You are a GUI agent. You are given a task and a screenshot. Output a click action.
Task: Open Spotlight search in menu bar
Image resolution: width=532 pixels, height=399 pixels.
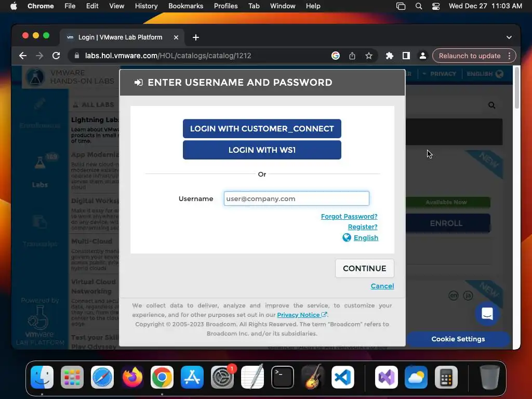pos(419,6)
